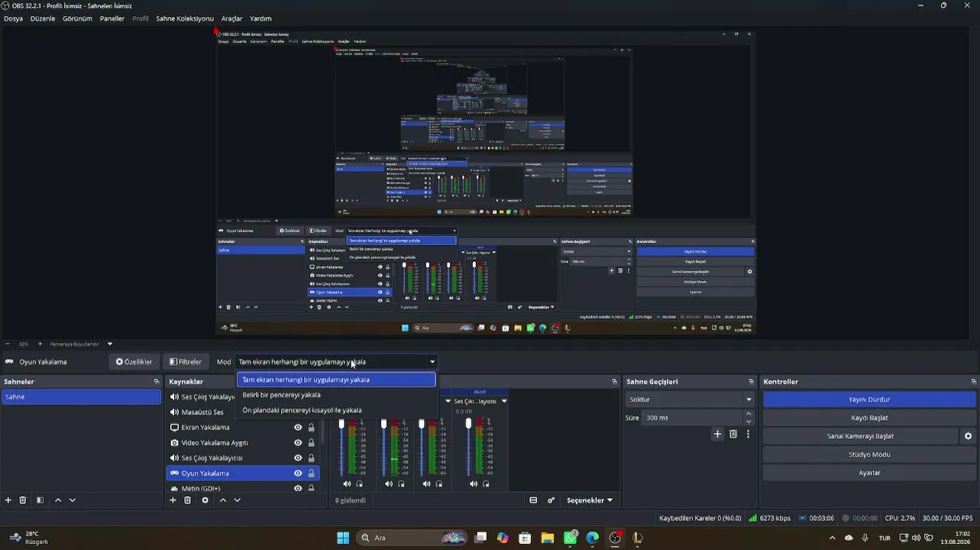The width and height of the screenshot is (980, 550).
Task: Open virtual camera settings gear
Action: click(968, 436)
